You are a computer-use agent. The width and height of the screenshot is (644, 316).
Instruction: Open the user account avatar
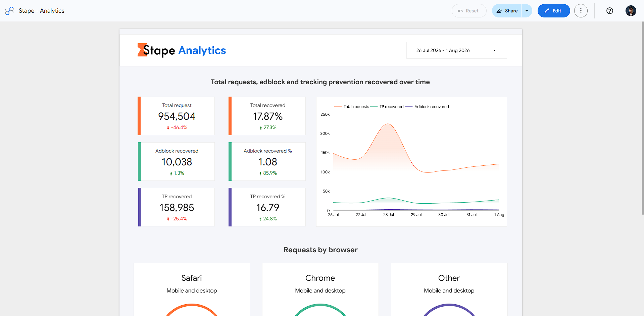631,11
